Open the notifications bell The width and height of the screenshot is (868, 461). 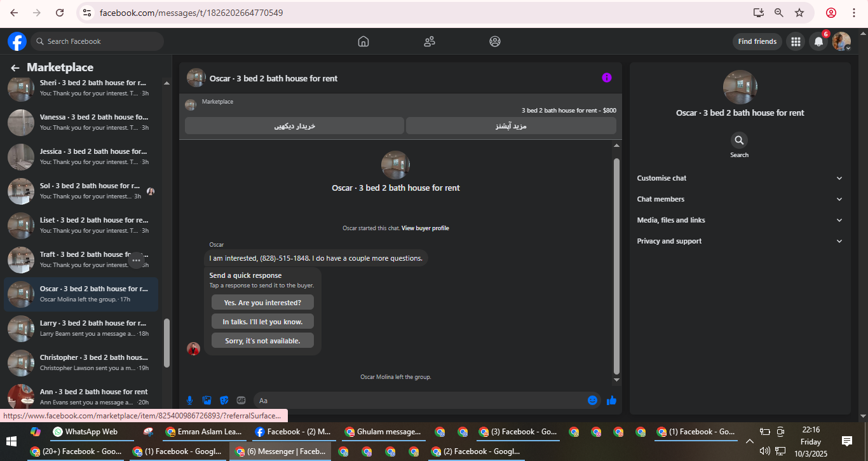pyautogui.click(x=818, y=41)
